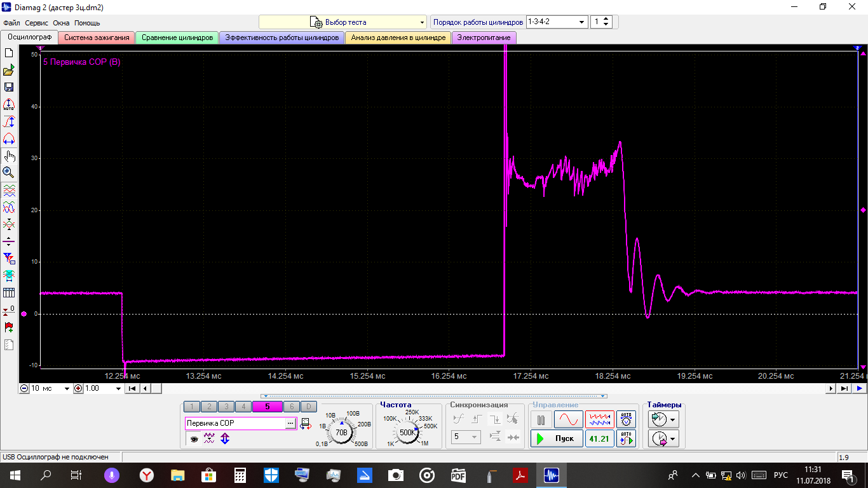The image size is (868, 488).
Task: Open Diamag app in Windows taskbar
Action: [x=551, y=475]
